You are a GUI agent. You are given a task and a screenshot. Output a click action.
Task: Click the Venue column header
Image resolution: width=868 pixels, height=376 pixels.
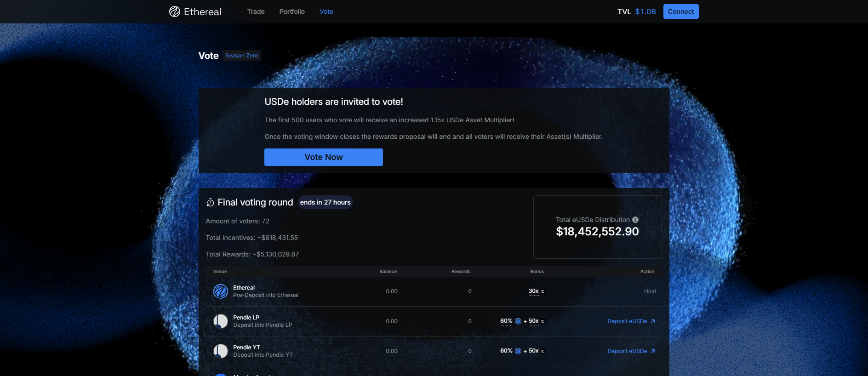(x=220, y=272)
